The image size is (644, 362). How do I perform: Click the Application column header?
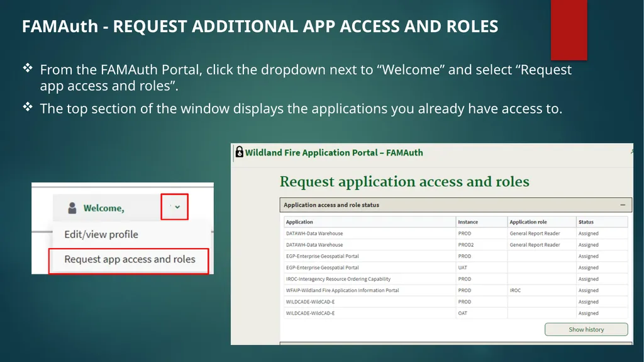tap(299, 222)
